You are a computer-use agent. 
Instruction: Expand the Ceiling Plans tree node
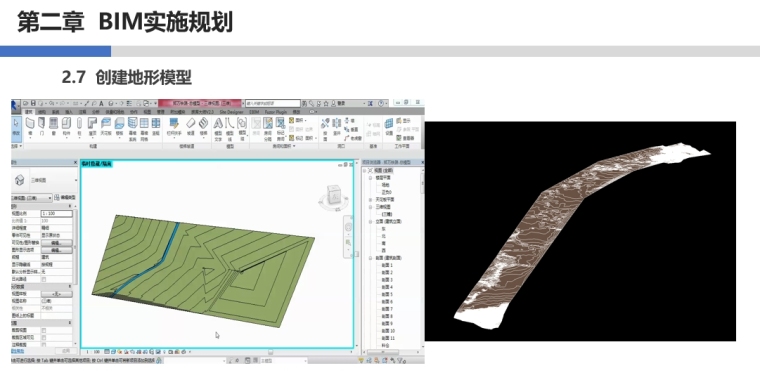pyautogui.click(x=371, y=200)
